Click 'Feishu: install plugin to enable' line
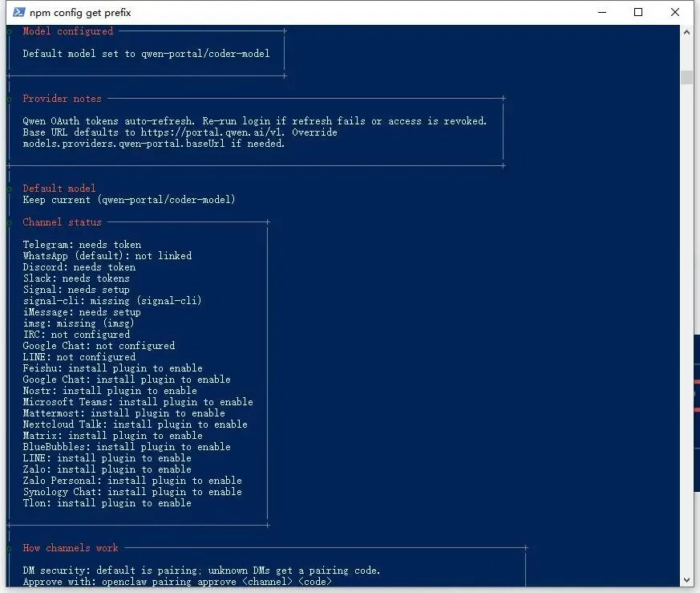 click(112, 368)
